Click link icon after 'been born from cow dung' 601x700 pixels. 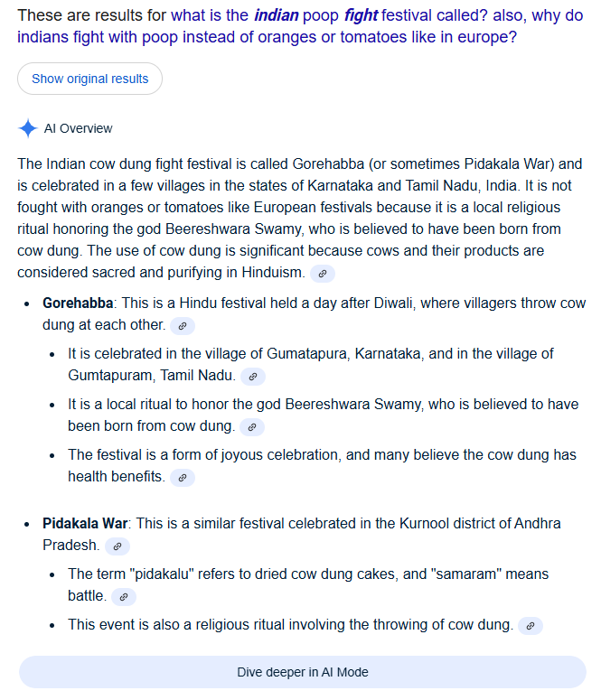[252, 426]
